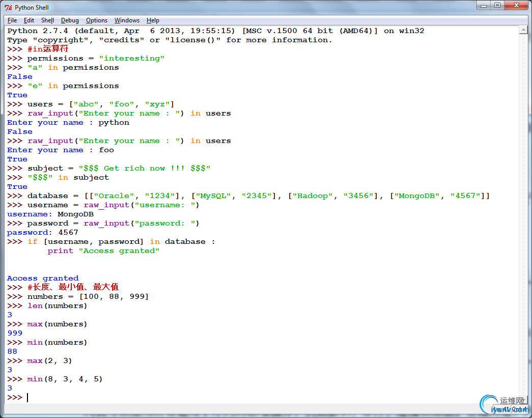The width and height of the screenshot is (532, 418).
Task: Click the scrollbar up arrow
Action: click(x=523, y=30)
